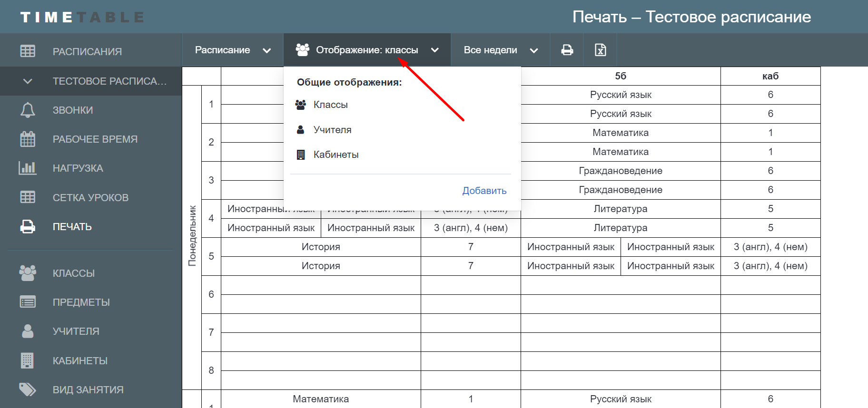
Task: Click the building icon beside КАБИНЕТЫ in sidebar
Action: click(28, 360)
